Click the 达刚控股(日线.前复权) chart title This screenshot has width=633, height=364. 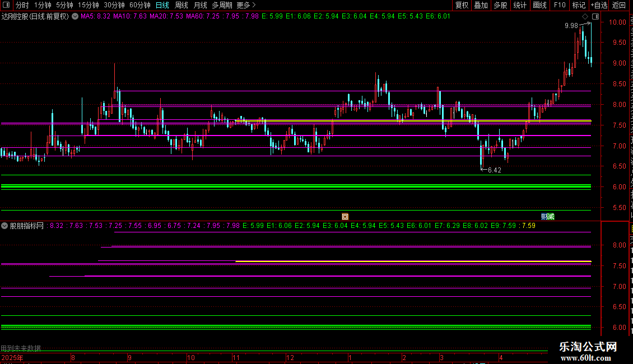click(x=35, y=17)
